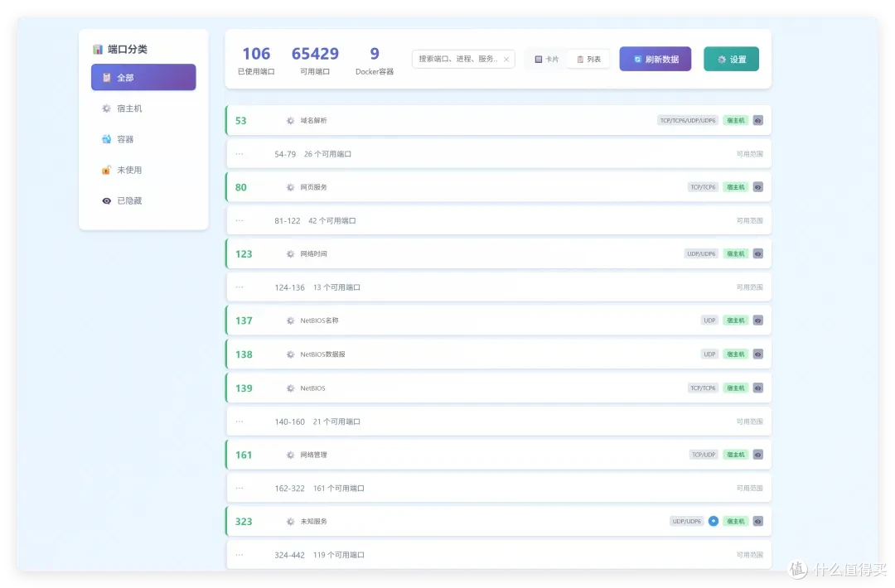Click the UDP/UDP6 tag on port 123
This screenshot has height=588, width=895.
(701, 253)
